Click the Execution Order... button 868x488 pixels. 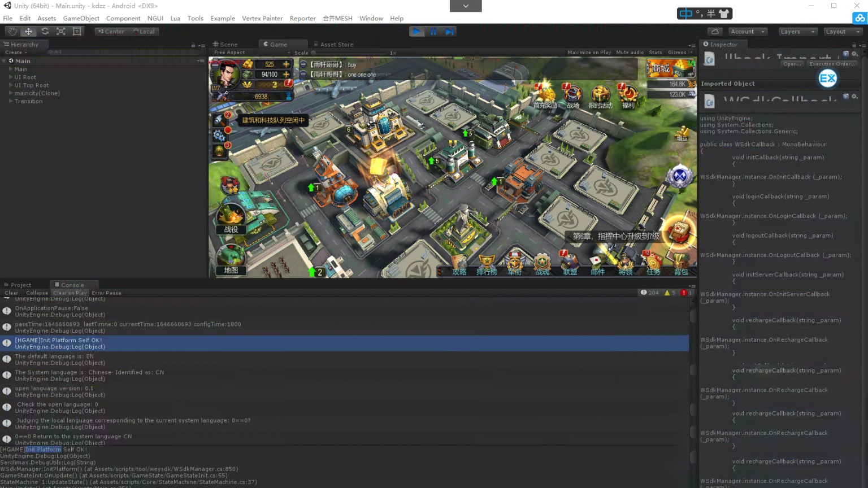[832, 64]
